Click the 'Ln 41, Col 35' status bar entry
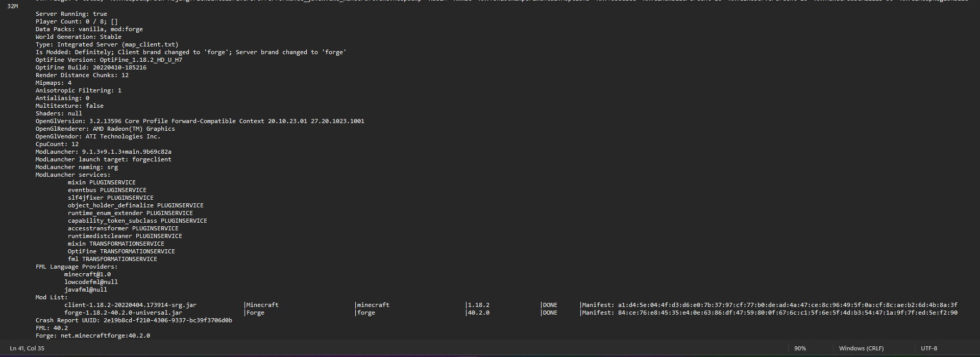 coord(27,348)
